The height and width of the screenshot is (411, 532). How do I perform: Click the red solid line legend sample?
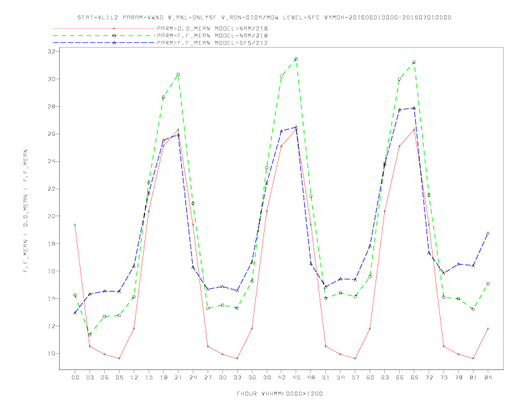click(x=104, y=28)
